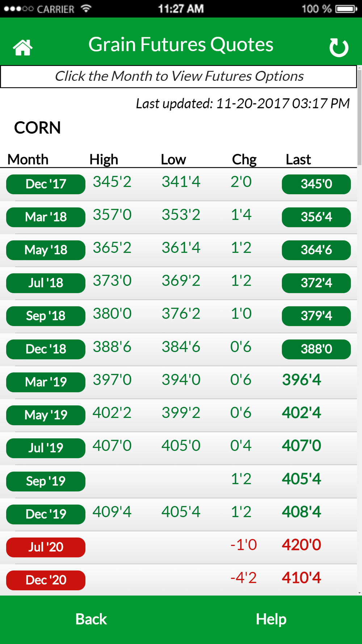Open the red Dec '20 contract

coord(46,580)
